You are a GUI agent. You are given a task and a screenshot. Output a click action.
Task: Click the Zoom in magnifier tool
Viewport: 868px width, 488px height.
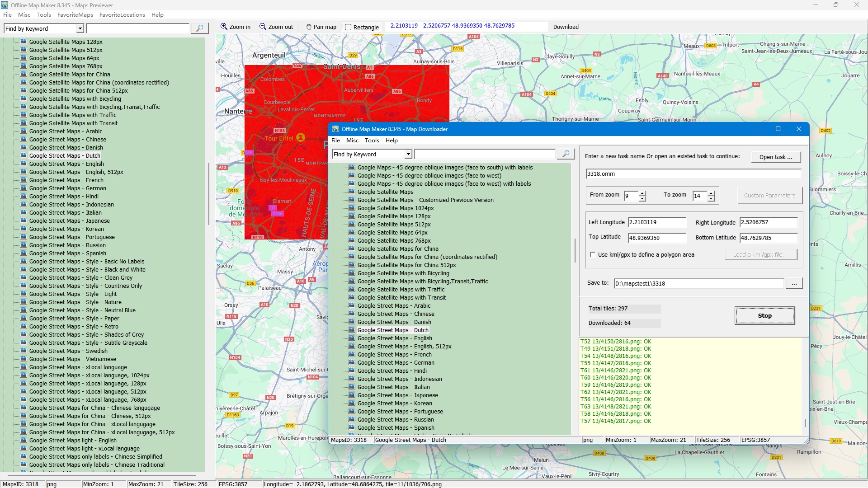(x=235, y=27)
